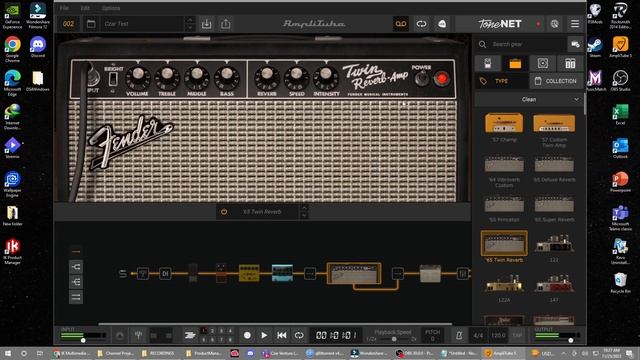Open the Options menu
Viewport: 640px width, 360px height.
point(111,8)
